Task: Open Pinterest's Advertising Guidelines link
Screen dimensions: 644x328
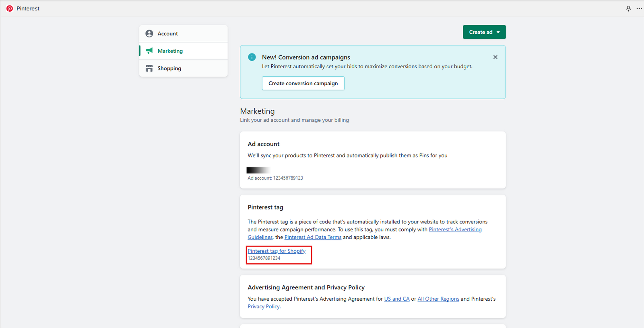Action: 455,230
